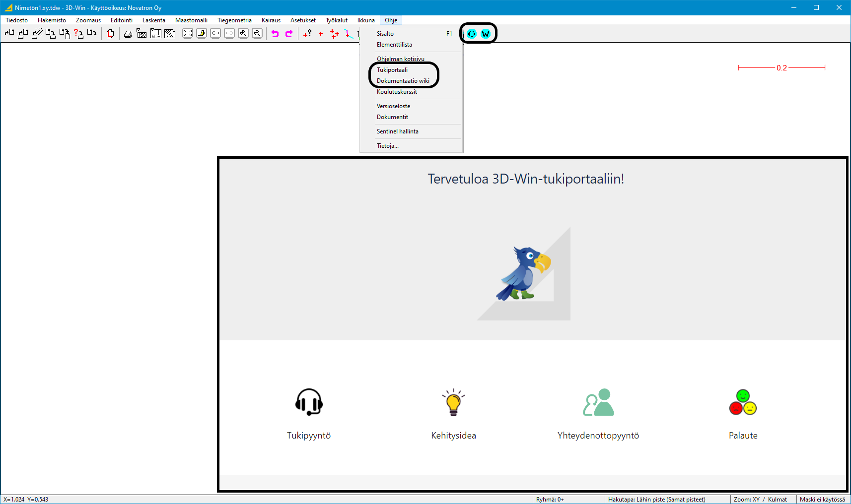The height and width of the screenshot is (504, 851).
Task: Click the left arrow previous view icon
Action: click(x=215, y=34)
